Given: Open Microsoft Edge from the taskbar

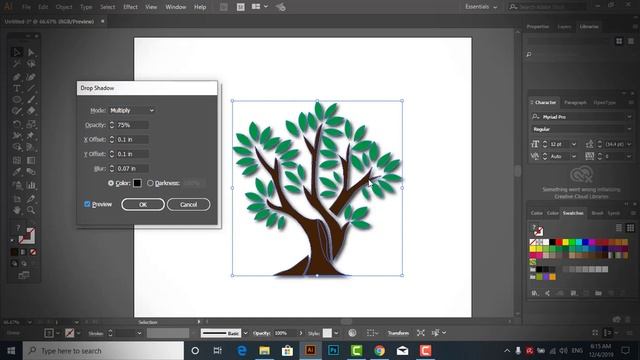Looking at the screenshot, I should click(x=242, y=350).
